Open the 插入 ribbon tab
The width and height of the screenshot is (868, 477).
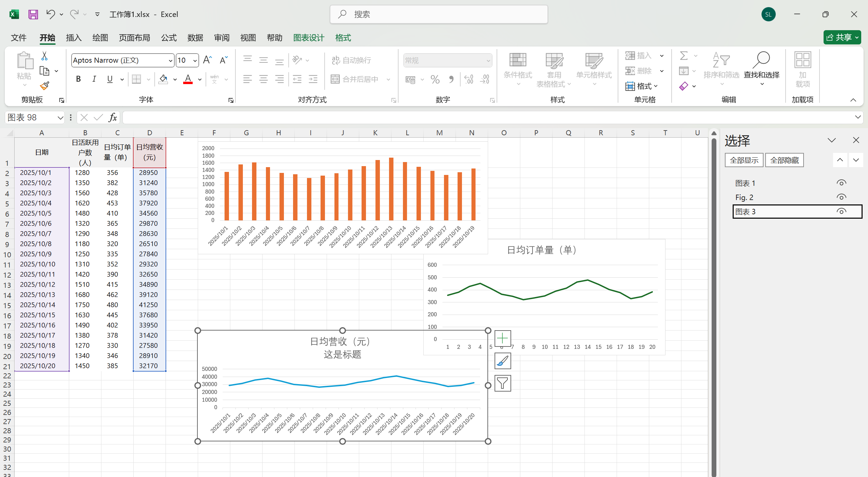74,38
